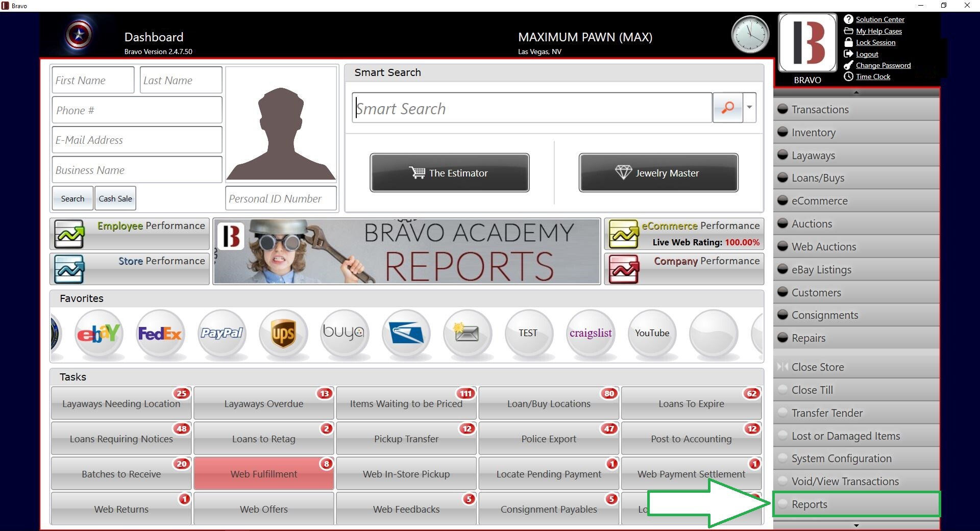The image size is (980, 531).
Task: Expand the Smart Search dropdown arrow
Action: (x=749, y=107)
